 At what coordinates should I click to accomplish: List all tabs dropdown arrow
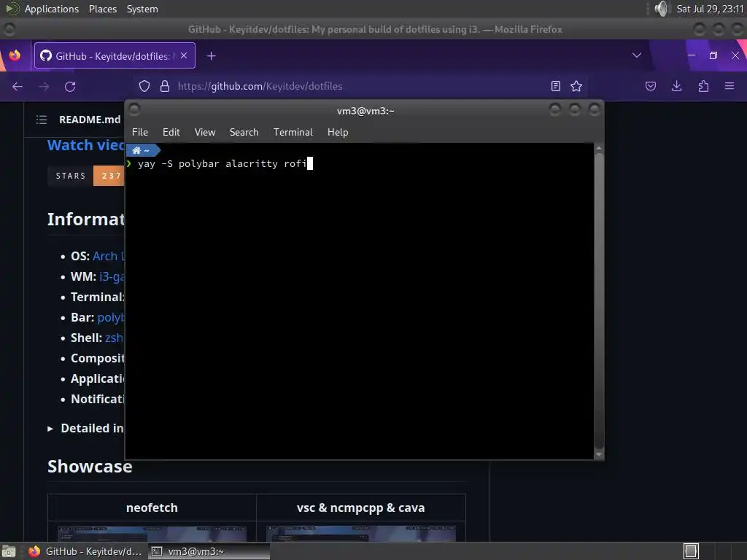[636, 55]
